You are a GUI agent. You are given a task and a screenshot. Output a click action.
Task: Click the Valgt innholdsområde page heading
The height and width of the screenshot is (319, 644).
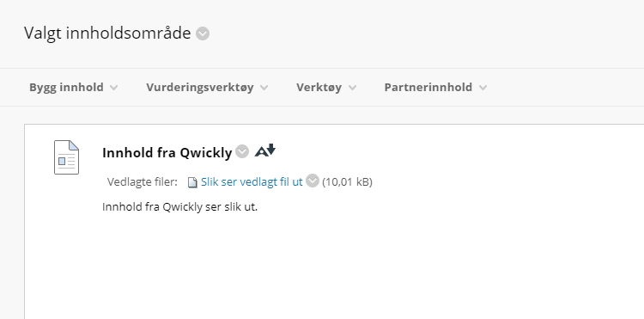coord(107,33)
